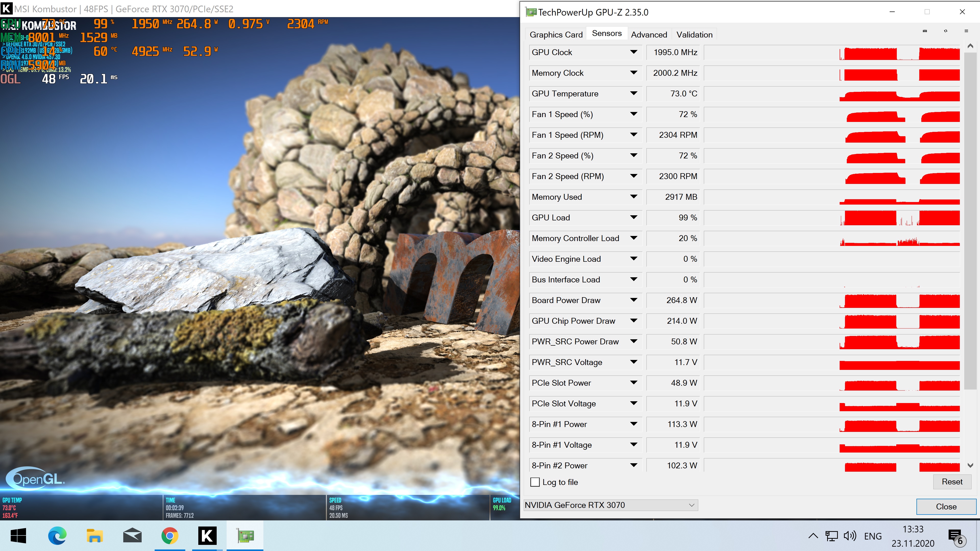Open the Validation tab
980x551 pixels.
click(x=694, y=35)
